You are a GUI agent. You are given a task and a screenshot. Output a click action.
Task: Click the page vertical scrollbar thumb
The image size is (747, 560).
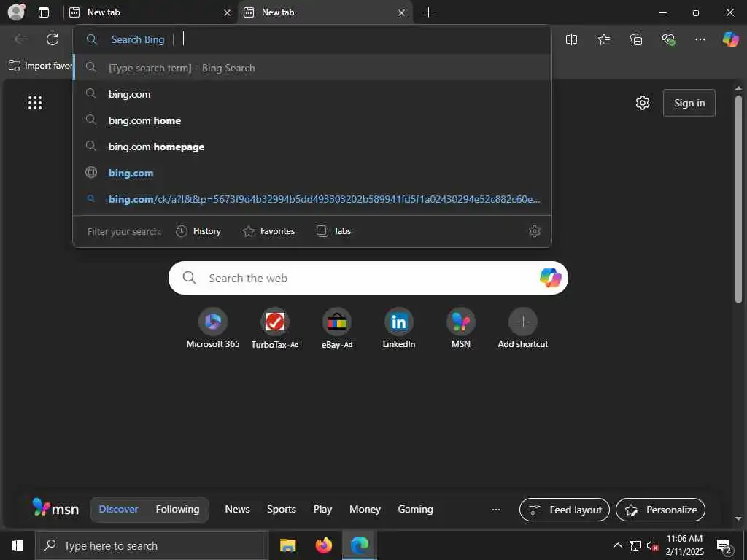[x=738, y=199]
